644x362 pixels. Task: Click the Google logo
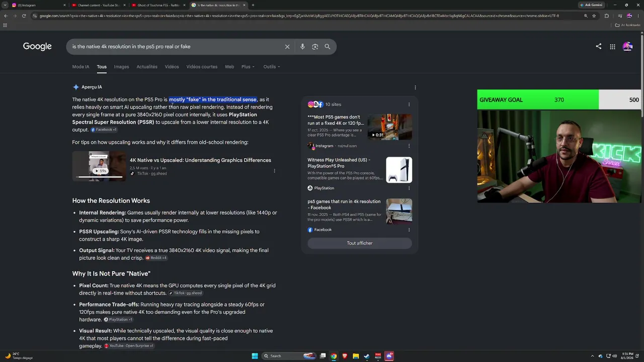pyautogui.click(x=37, y=46)
